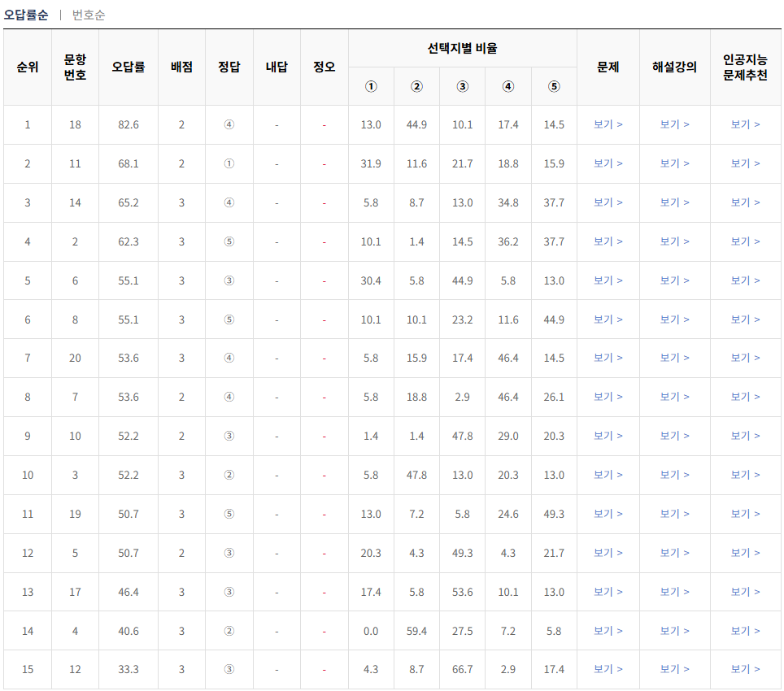
Task: Select the 오답률 value 82.6 in row 1
Action: [x=130, y=124]
